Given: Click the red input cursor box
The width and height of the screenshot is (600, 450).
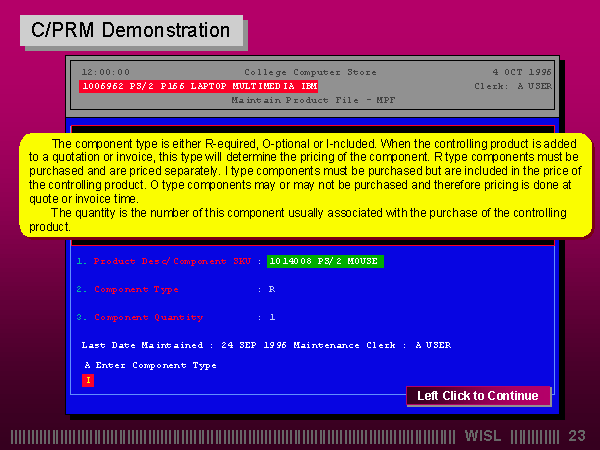Looking at the screenshot, I should (88, 380).
